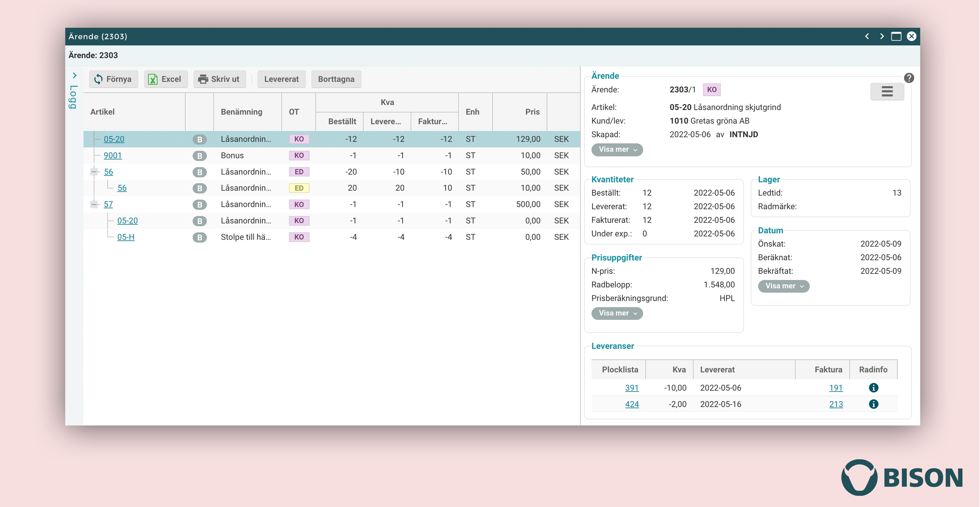980x507 pixels.
Task: Go to the next ärende using the right arrow
Action: coord(882,37)
